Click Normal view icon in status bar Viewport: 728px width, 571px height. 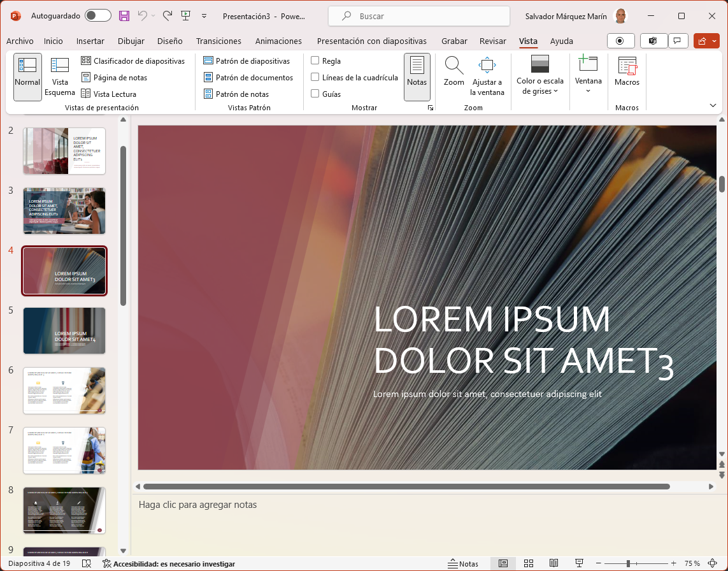tap(503, 563)
